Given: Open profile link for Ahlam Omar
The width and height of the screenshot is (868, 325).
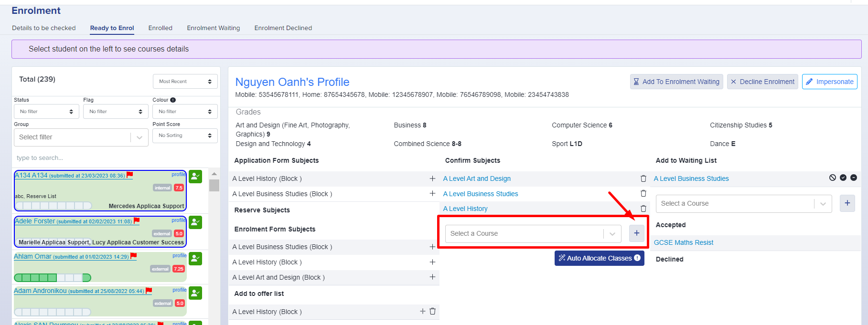Looking at the screenshot, I should pyautogui.click(x=180, y=256).
